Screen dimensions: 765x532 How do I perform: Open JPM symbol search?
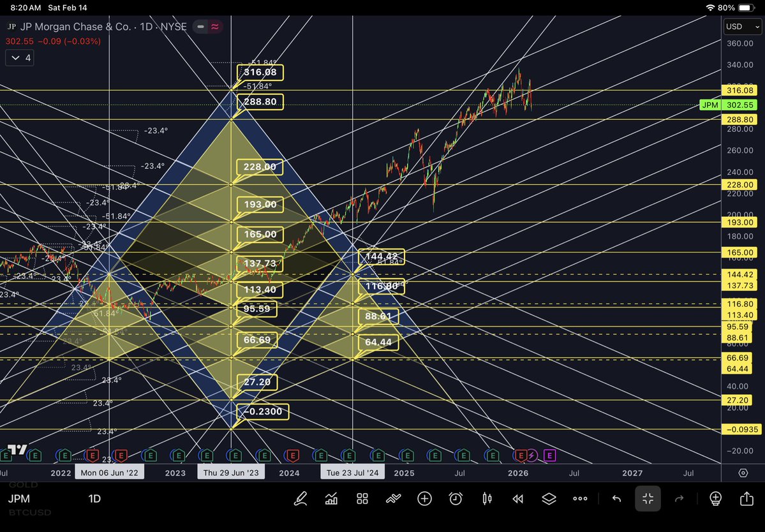coord(19,498)
